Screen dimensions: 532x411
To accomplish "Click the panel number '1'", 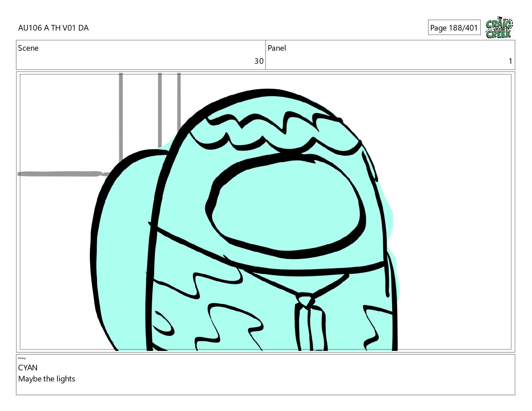I will point(510,61).
